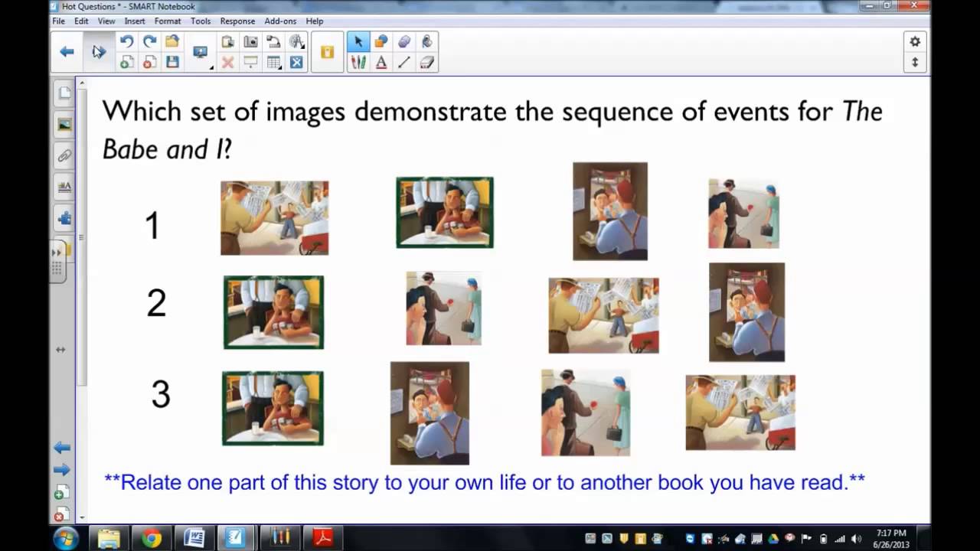Click the number 2 answer label
The height and width of the screenshot is (551, 980).
[156, 304]
